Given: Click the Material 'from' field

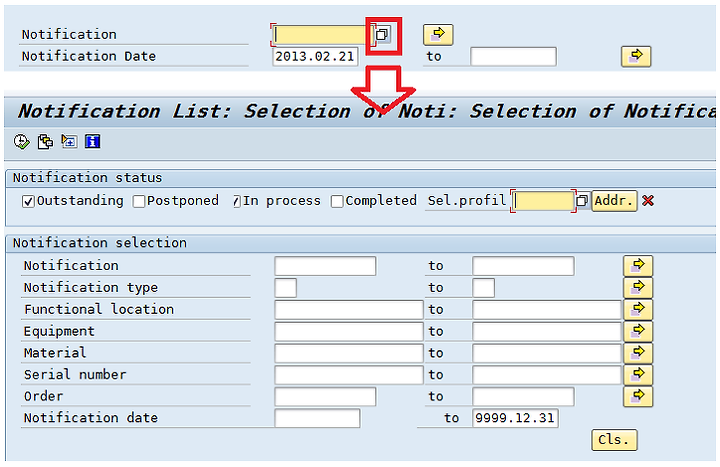Looking at the screenshot, I should click(349, 354).
